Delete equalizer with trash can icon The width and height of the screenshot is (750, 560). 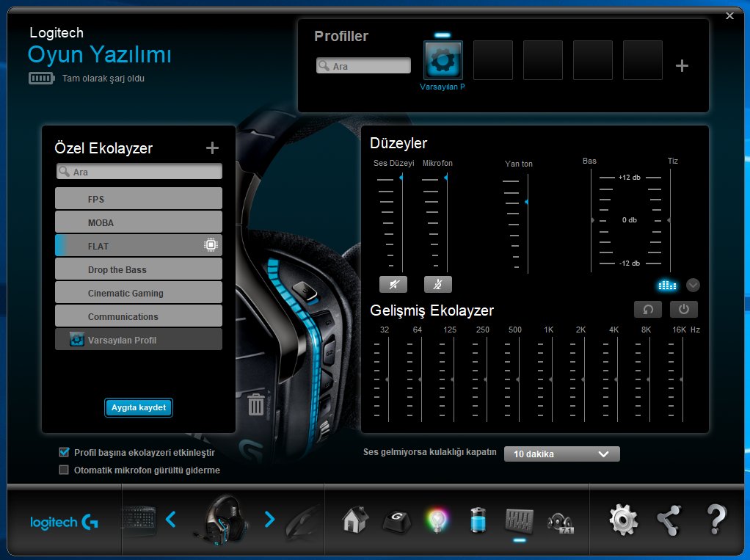pos(256,404)
